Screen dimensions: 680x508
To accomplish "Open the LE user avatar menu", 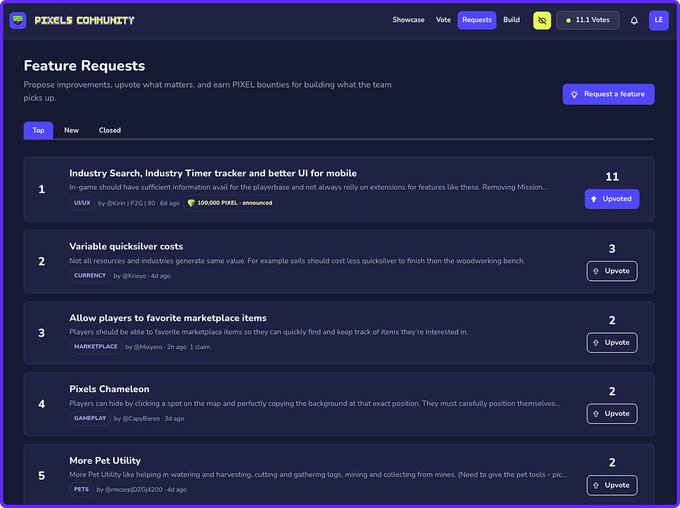I will tap(658, 20).
